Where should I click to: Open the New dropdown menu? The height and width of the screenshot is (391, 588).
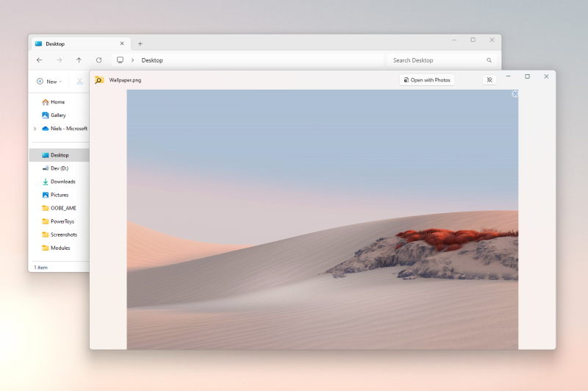tap(49, 82)
